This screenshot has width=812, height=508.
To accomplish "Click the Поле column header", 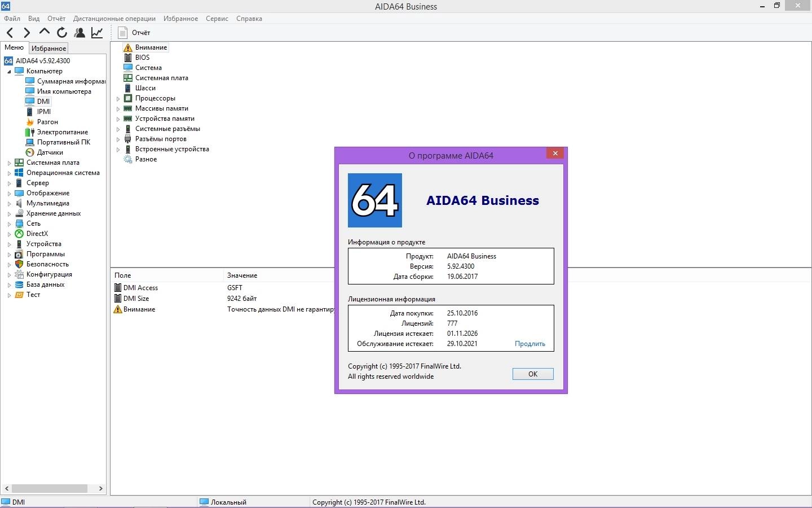I will [167, 275].
